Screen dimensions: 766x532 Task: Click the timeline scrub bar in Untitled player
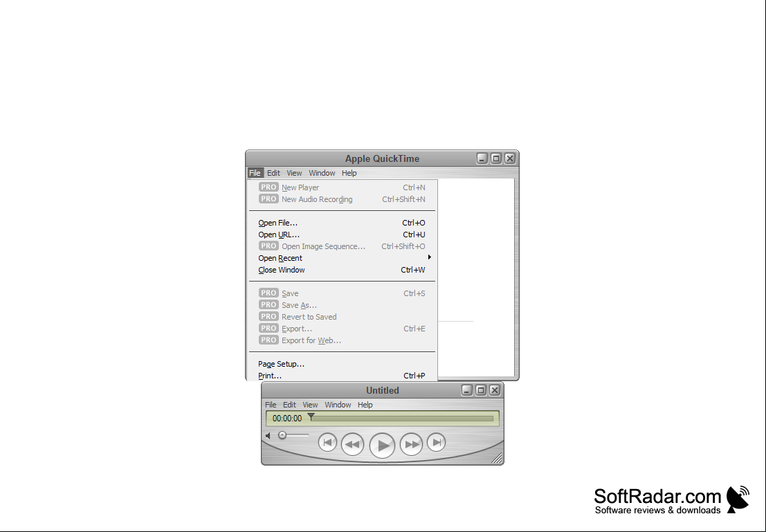pyautogui.click(x=401, y=418)
